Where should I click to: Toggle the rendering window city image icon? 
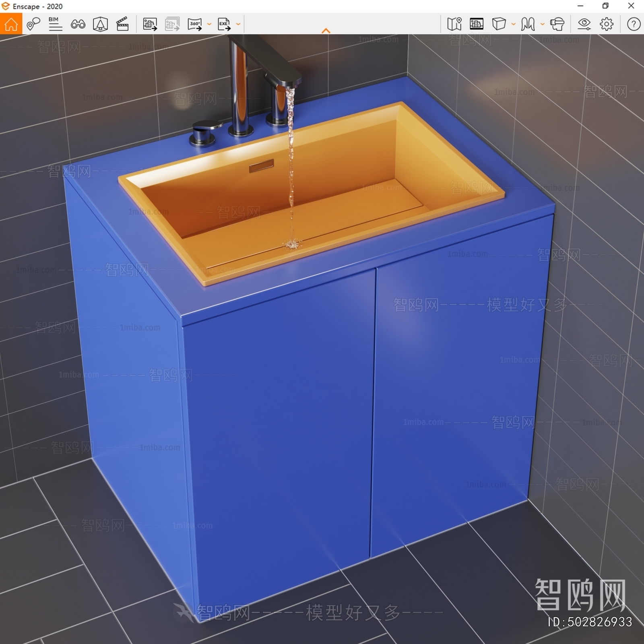point(477,24)
